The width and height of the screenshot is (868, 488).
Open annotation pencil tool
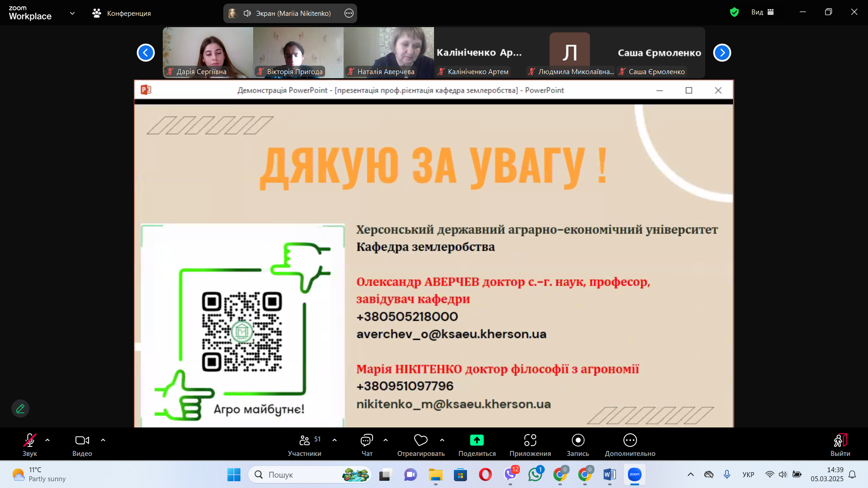point(20,408)
